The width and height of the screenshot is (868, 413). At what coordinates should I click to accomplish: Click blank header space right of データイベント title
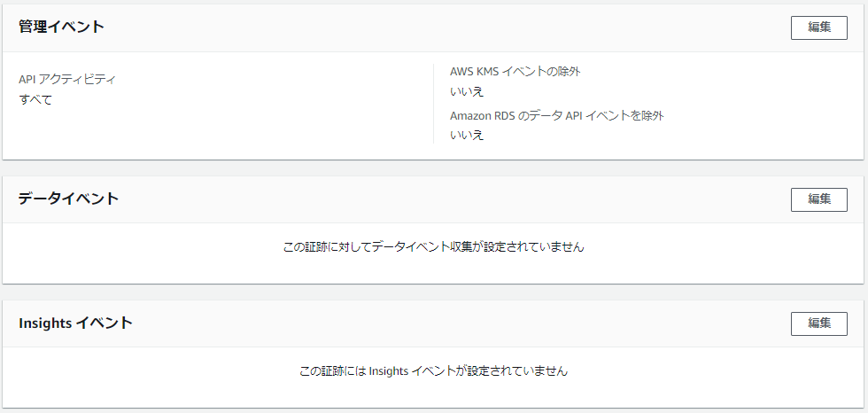pos(443,199)
